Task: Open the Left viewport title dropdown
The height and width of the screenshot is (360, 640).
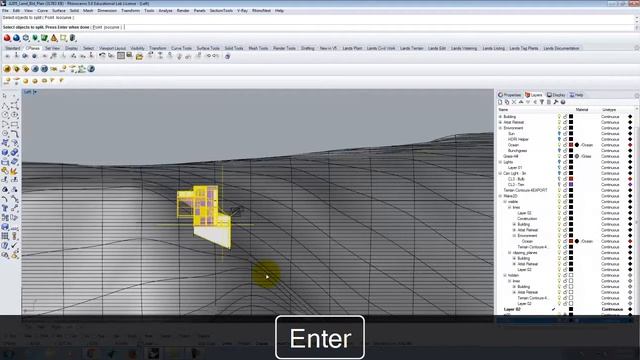Action: pos(35,92)
